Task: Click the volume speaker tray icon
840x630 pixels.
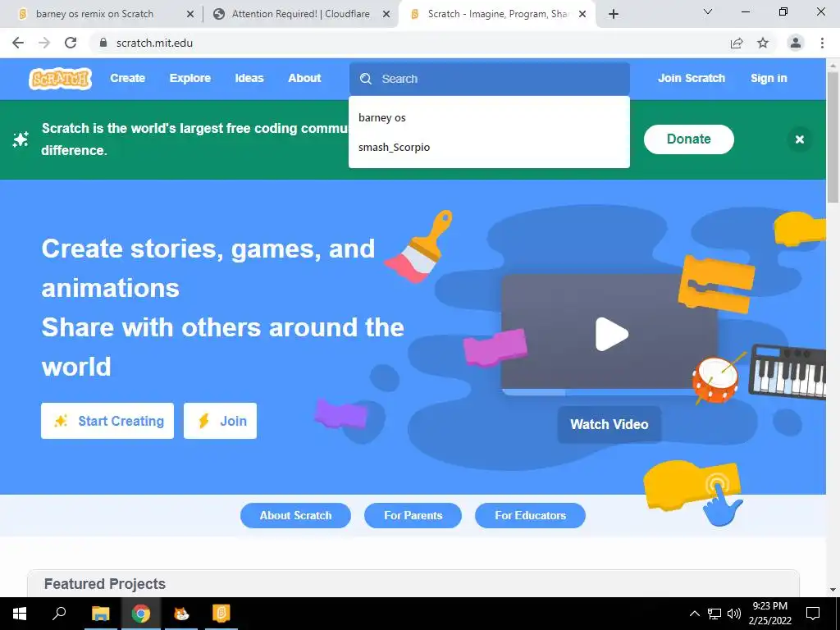Action: point(734,614)
